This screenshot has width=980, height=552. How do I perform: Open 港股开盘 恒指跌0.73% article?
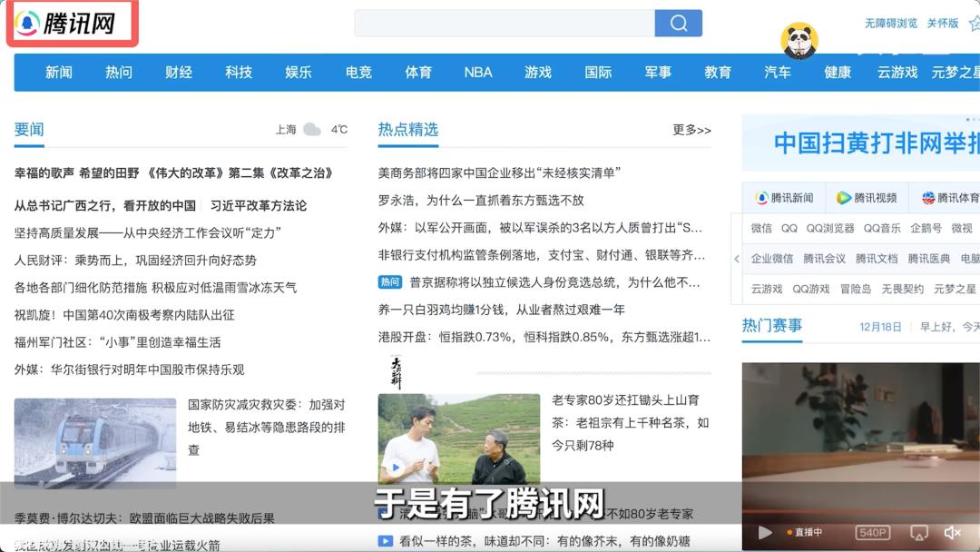coord(544,337)
